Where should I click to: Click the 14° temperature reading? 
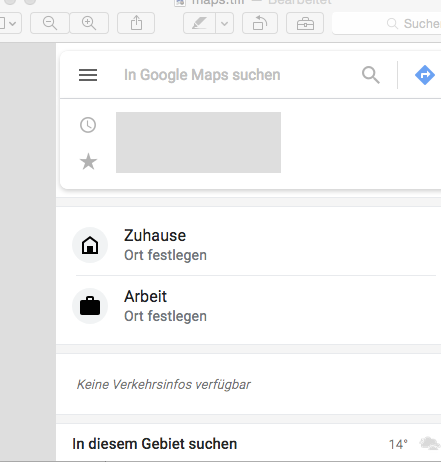[398, 444]
